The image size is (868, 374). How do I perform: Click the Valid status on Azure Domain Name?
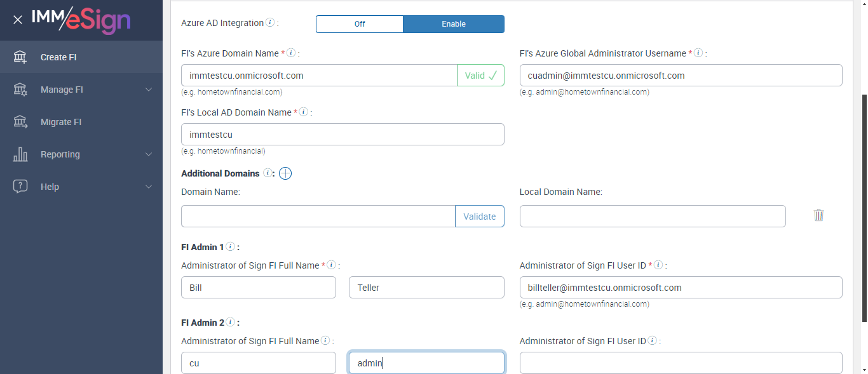(x=480, y=76)
